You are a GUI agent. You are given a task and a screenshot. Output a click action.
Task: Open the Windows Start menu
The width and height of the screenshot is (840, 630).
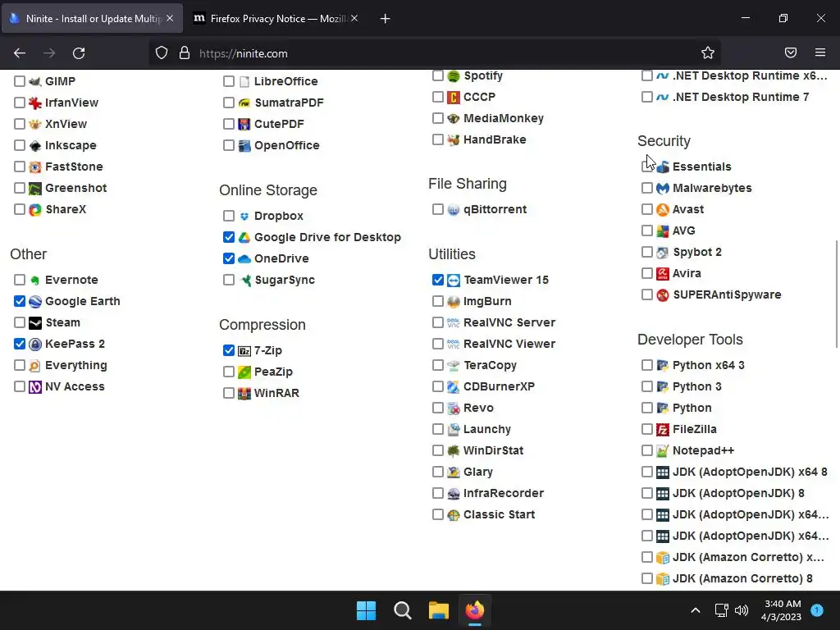pyautogui.click(x=367, y=610)
